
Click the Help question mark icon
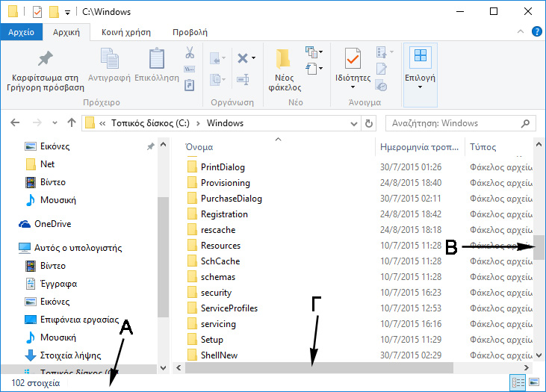click(x=536, y=31)
